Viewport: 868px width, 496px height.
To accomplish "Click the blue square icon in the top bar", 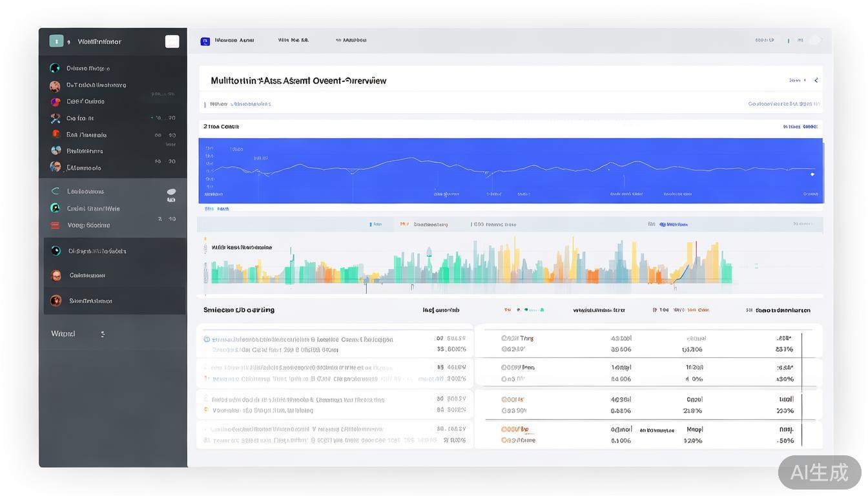I will click(205, 41).
